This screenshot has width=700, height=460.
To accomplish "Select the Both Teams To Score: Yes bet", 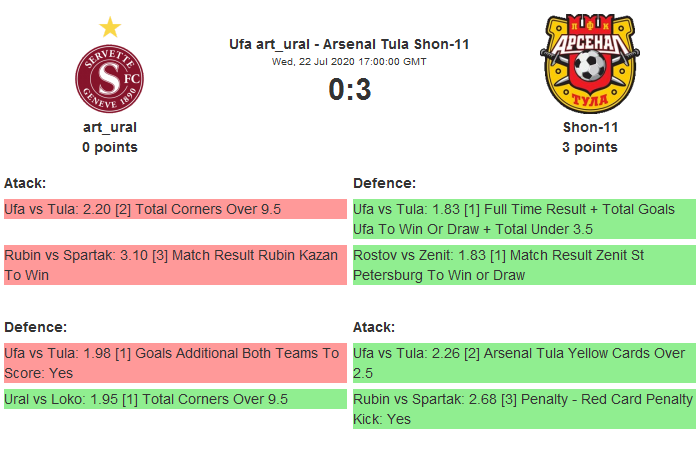I will [175, 363].
